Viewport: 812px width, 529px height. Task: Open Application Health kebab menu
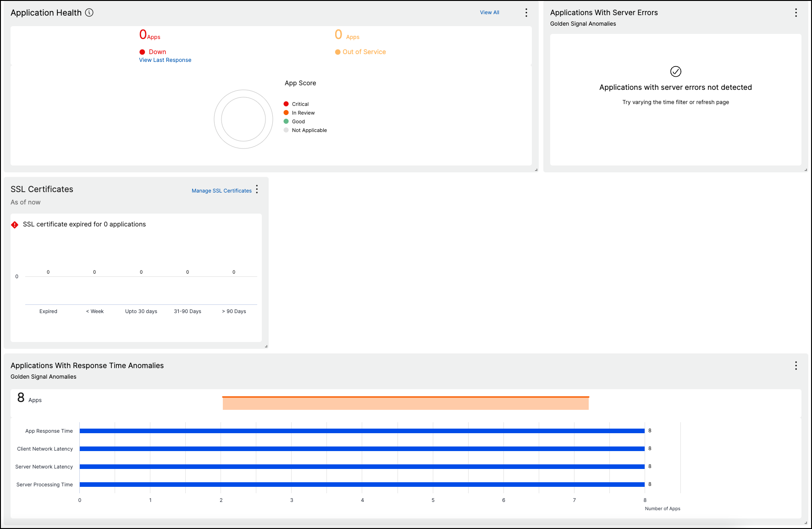coord(526,13)
